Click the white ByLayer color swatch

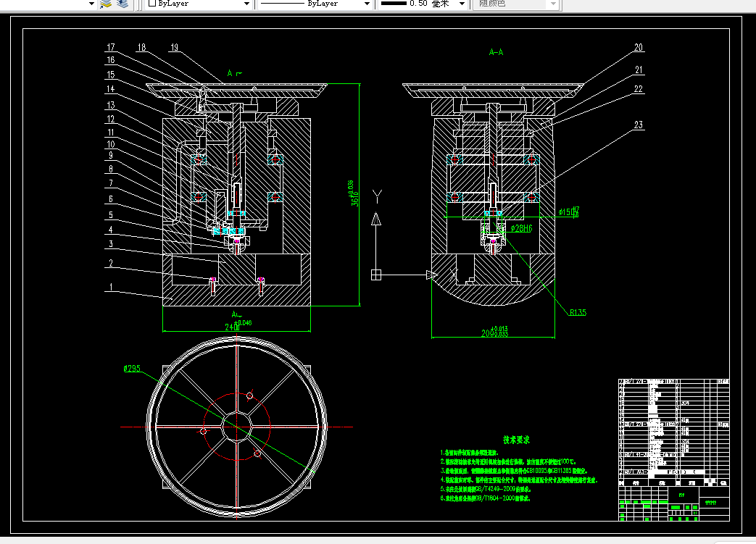tap(152, 4)
